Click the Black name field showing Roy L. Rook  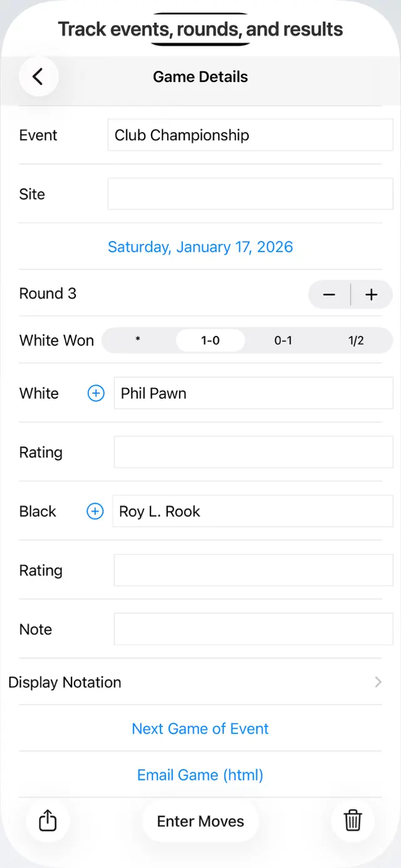(253, 511)
